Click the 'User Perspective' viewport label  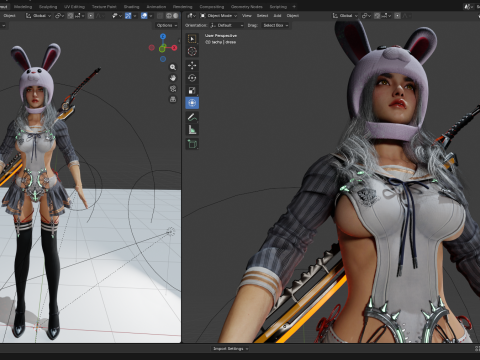coord(221,36)
